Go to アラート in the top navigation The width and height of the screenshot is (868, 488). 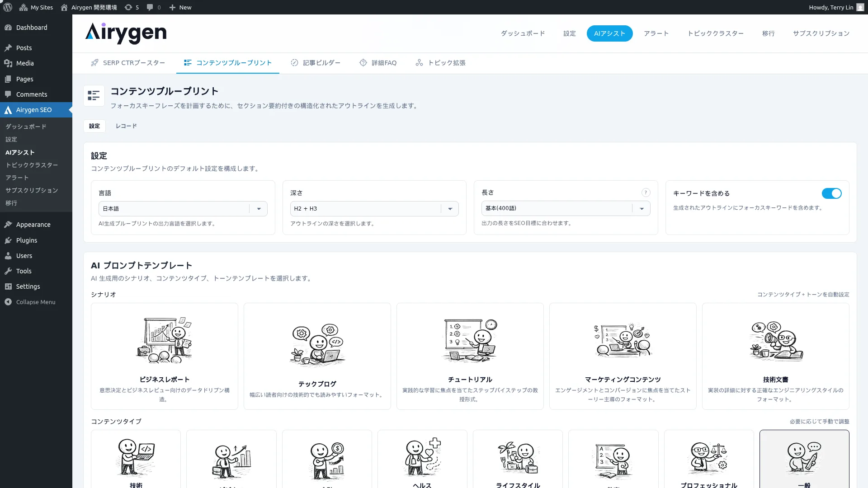coord(656,33)
